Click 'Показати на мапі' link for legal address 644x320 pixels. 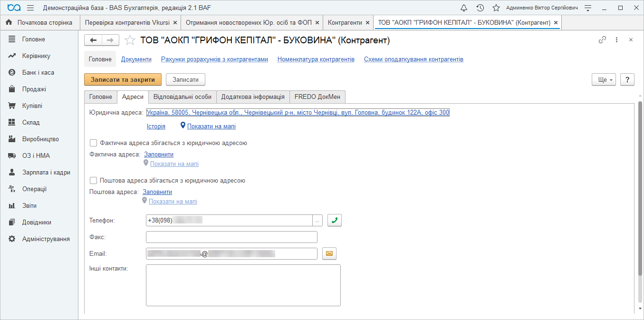[211, 126]
